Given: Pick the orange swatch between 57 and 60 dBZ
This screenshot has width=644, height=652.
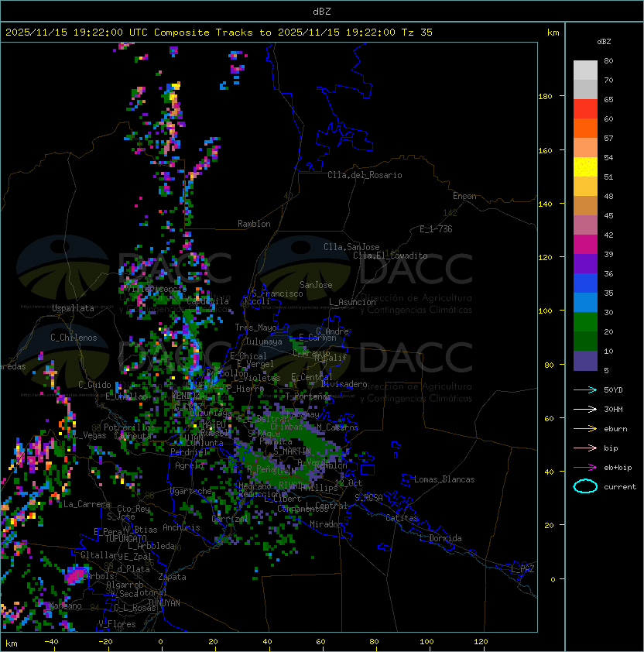Looking at the screenshot, I should (x=585, y=128).
